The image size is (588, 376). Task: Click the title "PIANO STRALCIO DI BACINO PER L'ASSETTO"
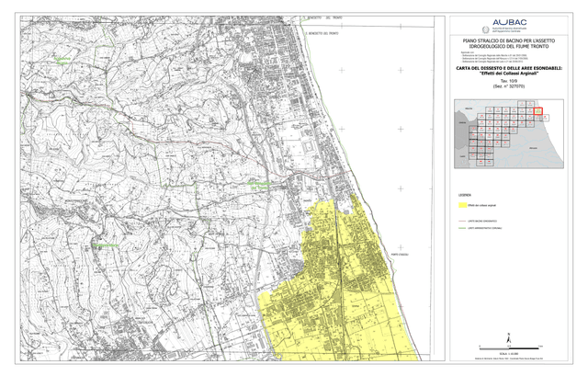pyautogui.click(x=509, y=40)
